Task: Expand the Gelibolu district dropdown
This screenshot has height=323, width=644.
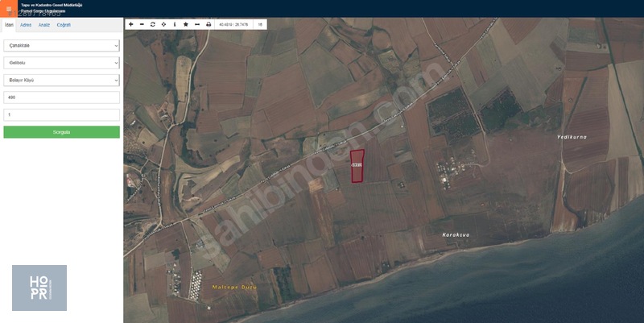Action: point(62,63)
